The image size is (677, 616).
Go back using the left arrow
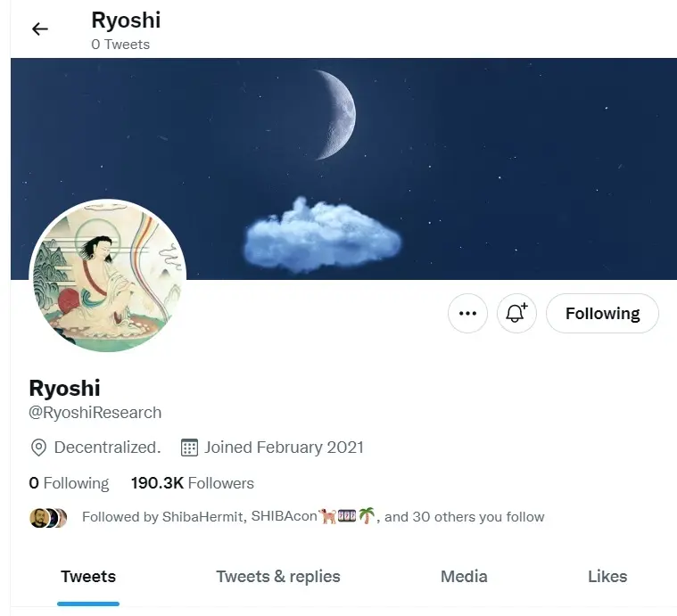tap(40, 29)
